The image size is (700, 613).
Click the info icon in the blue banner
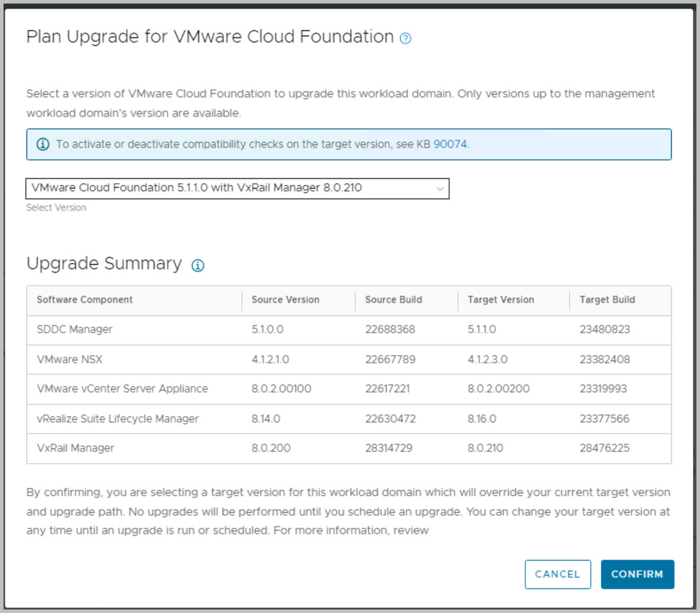tap(43, 144)
